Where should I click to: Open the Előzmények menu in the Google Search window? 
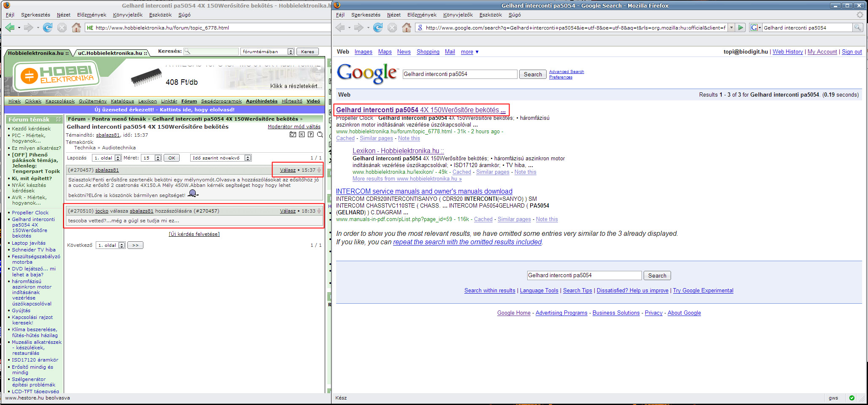click(422, 15)
